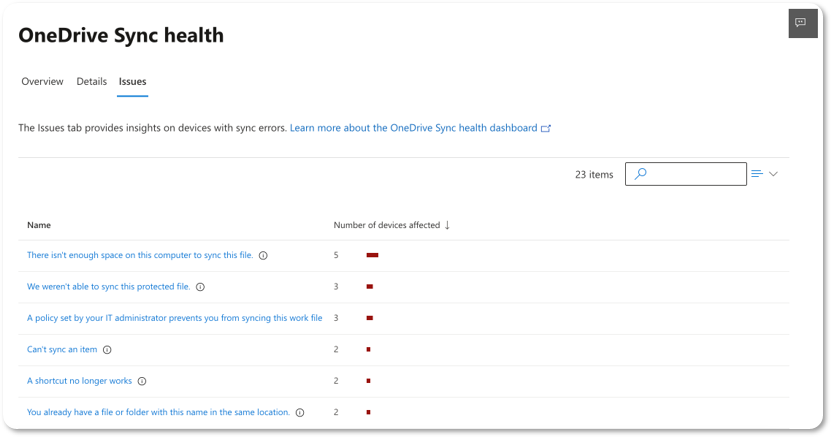Open the feedback chat icon
This screenshot has height=437, width=831.
coord(801,23)
